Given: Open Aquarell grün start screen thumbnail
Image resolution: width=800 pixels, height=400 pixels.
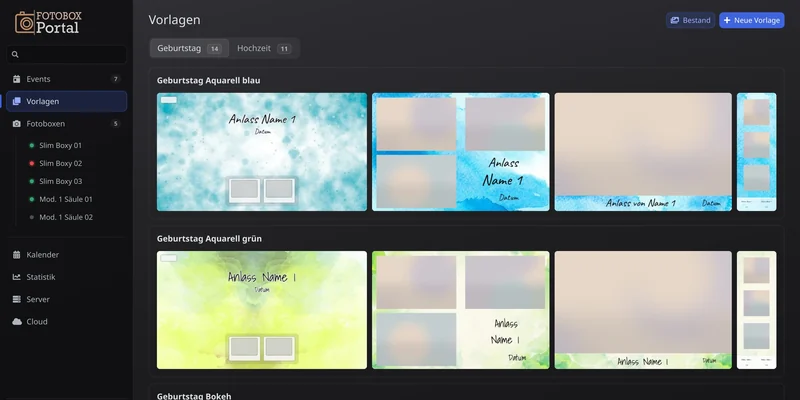Looking at the screenshot, I should [262, 310].
